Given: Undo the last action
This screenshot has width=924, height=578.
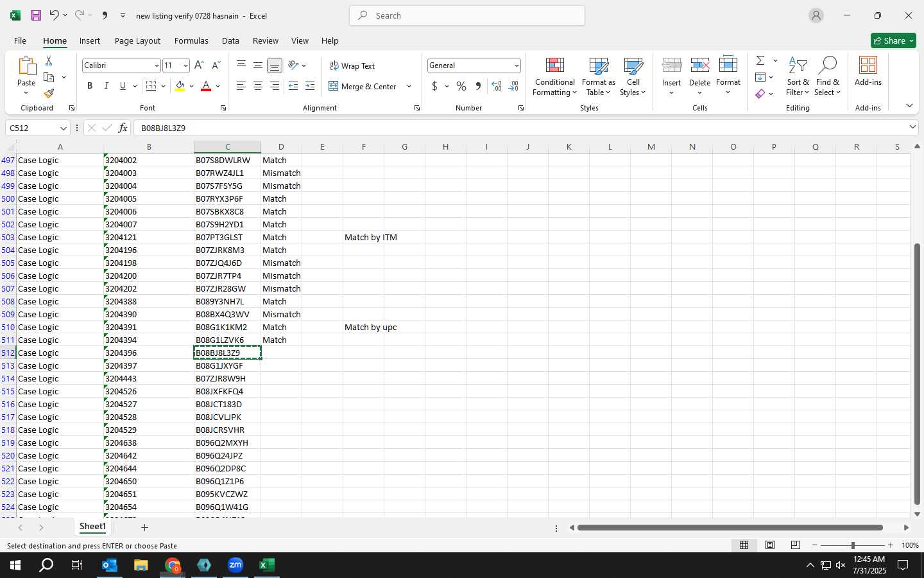Looking at the screenshot, I should (x=54, y=15).
